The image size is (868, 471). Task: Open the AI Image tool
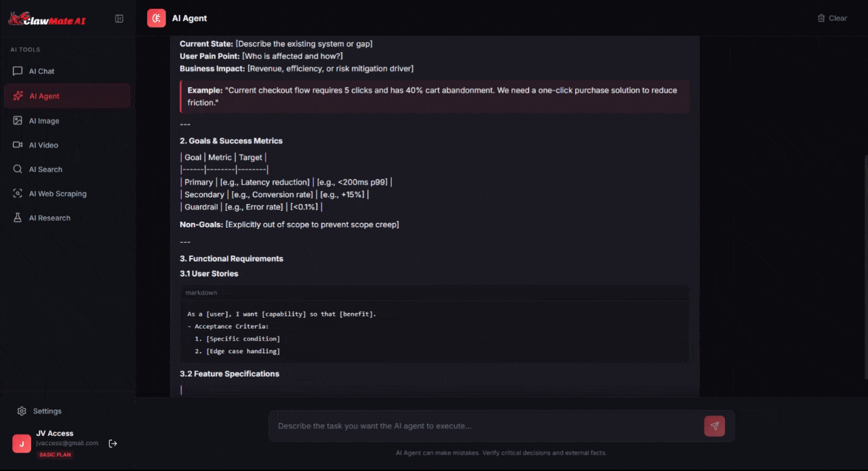[x=44, y=121]
